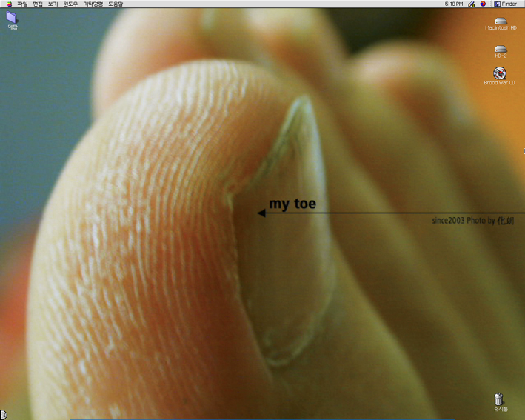Open the 보기 (View) menu
Viewport: 525px width, 420px height.
coord(53,4)
